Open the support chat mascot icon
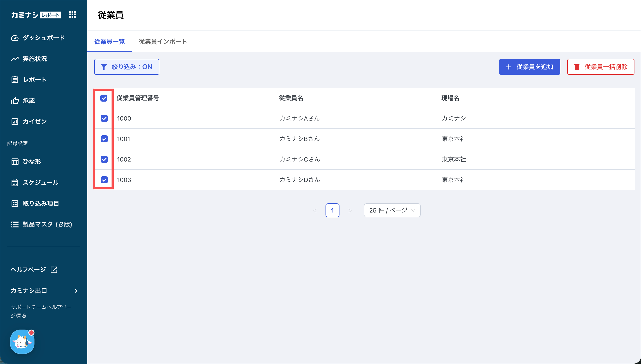The height and width of the screenshot is (364, 641). pyautogui.click(x=22, y=342)
